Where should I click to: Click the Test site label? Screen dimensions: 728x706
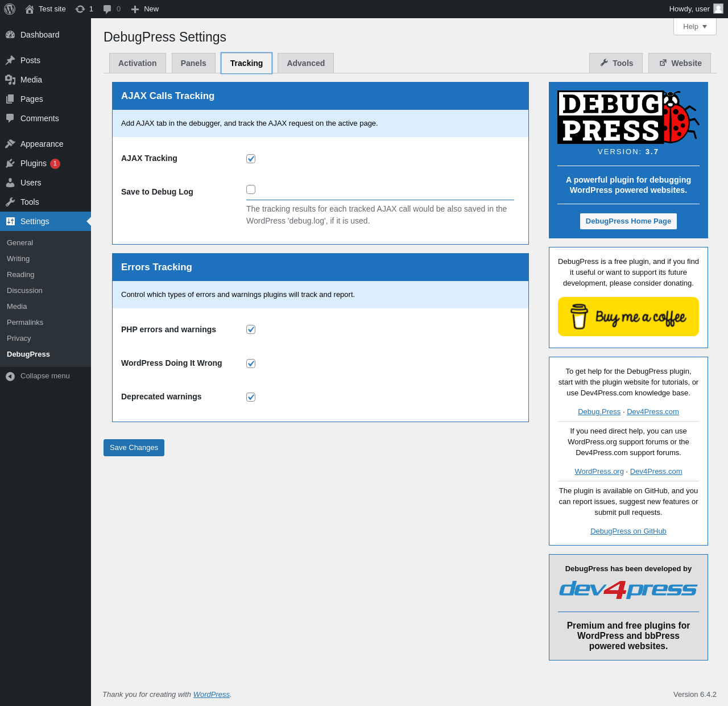click(x=52, y=9)
